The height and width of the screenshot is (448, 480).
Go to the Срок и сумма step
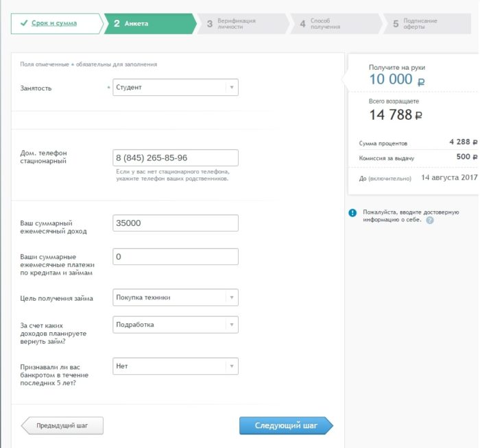(53, 23)
